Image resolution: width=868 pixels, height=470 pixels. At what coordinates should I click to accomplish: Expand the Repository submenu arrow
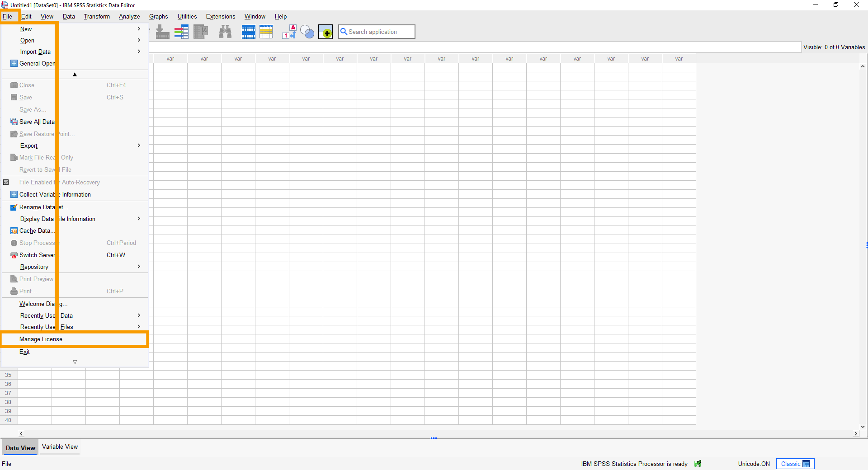[139, 267]
